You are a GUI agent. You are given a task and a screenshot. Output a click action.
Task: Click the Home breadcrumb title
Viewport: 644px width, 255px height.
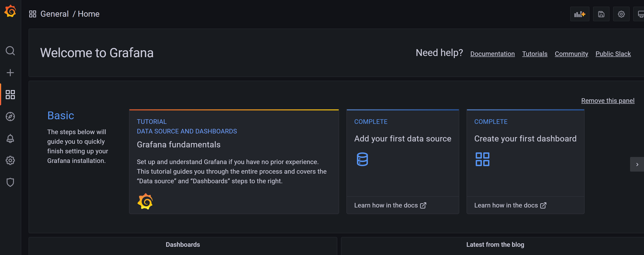click(89, 14)
